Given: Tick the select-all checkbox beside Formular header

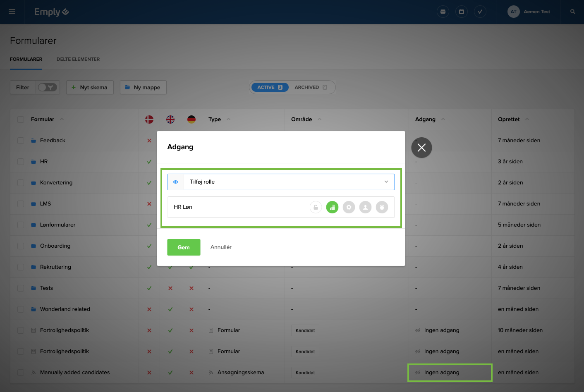Looking at the screenshot, I should [21, 120].
